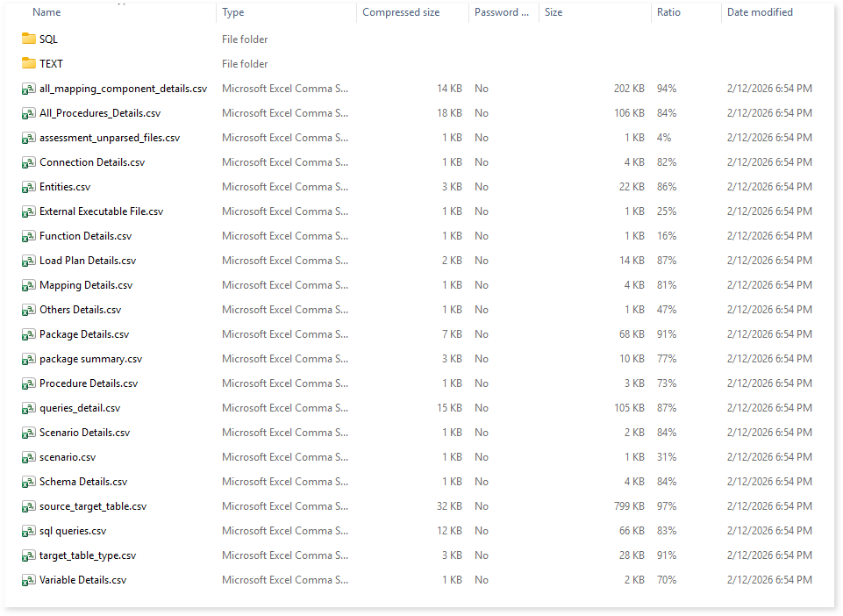Click the Password column header
This screenshot has width=843, height=616.
(x=502, y=12)
